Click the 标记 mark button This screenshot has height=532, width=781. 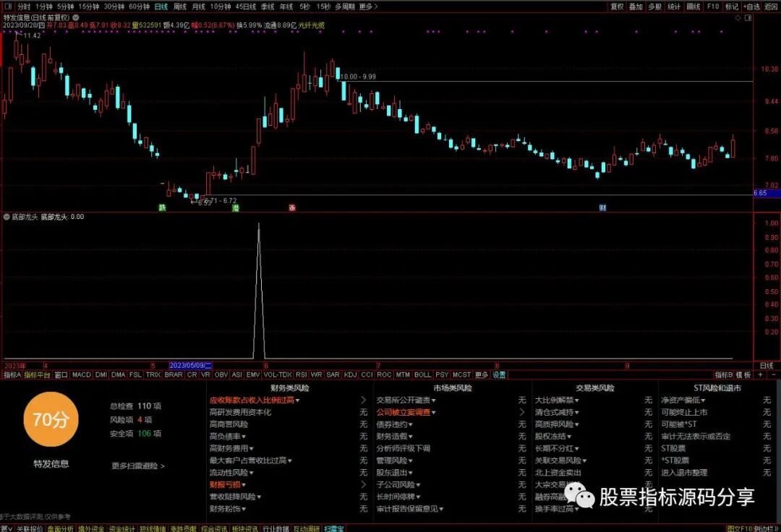coord(732,7)
